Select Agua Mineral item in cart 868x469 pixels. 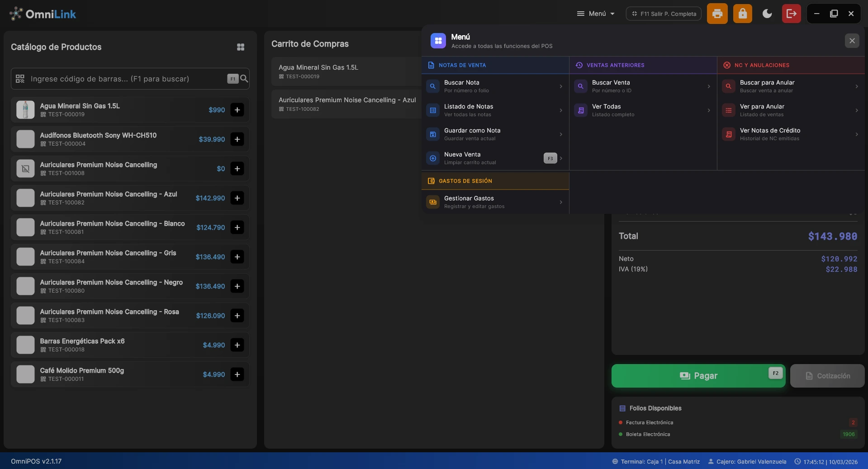(x=346, y=71)
